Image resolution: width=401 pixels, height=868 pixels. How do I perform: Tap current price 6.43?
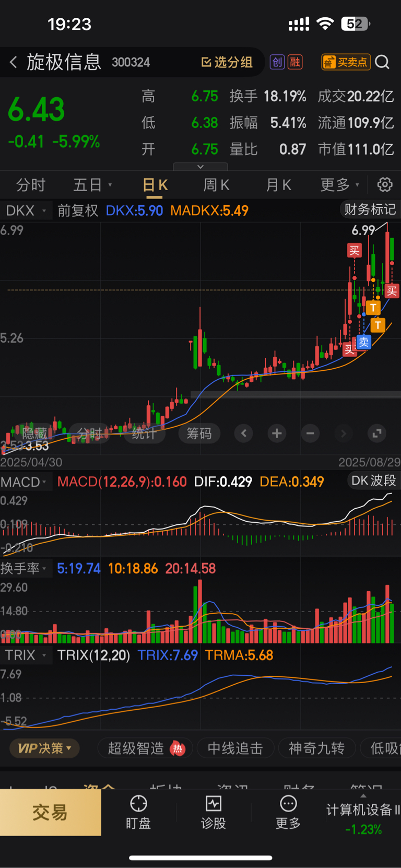coord(37,110)
